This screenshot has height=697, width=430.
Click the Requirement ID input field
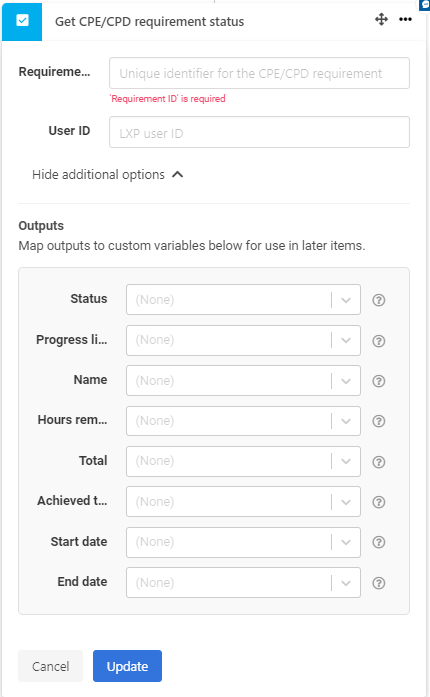[259, 73]
